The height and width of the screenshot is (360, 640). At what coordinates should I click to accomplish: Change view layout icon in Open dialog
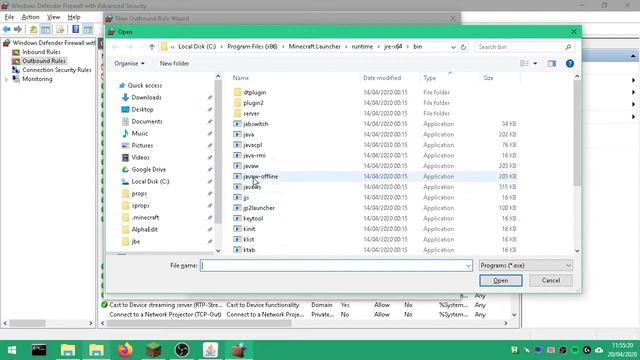(524, 64)
